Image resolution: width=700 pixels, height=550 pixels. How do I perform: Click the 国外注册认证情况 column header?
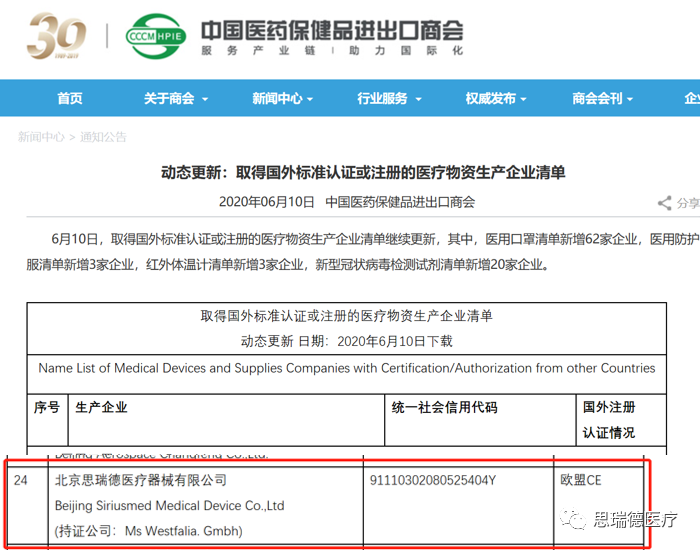click(x=609, y=420)
